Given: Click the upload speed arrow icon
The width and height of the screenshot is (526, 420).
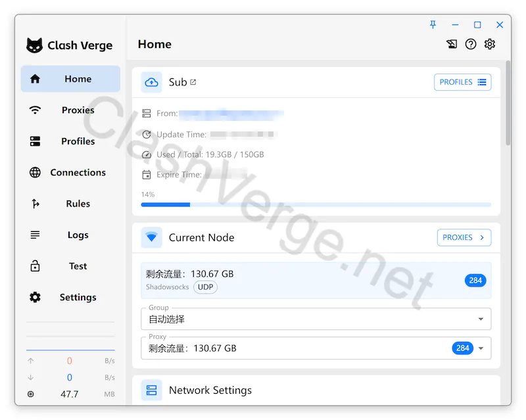Looking at the screenshot, I should pyautogui.click(x=30, y=361).
